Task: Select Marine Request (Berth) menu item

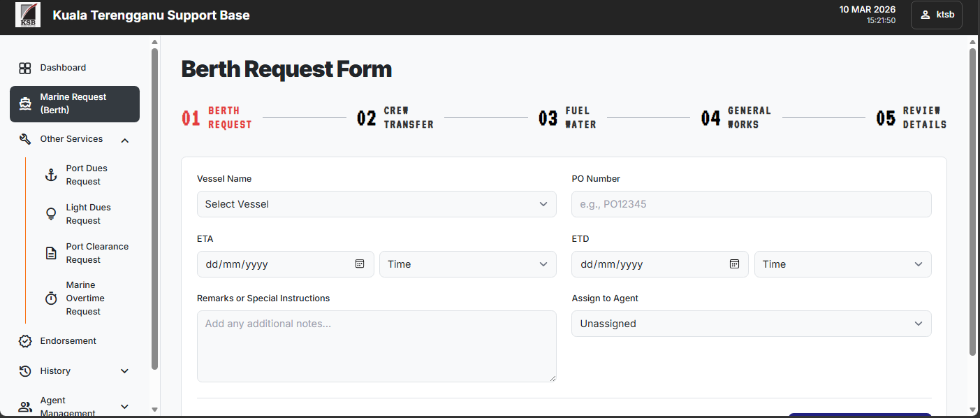Action: click(75, 103)
